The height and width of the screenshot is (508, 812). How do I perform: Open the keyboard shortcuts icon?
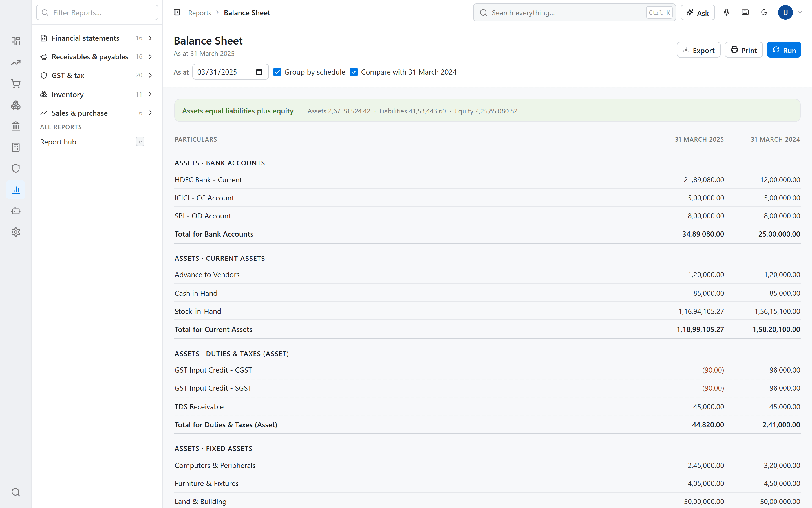[745, 12]
